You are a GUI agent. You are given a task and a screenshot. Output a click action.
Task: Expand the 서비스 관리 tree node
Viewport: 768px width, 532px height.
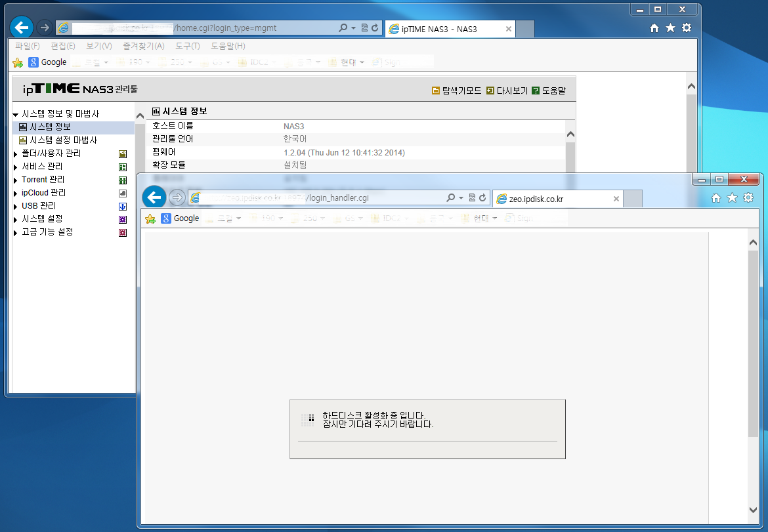tap(16, 167)
